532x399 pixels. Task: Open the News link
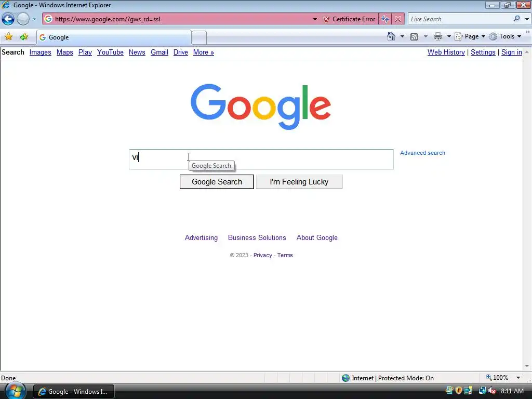coord(137,52)
